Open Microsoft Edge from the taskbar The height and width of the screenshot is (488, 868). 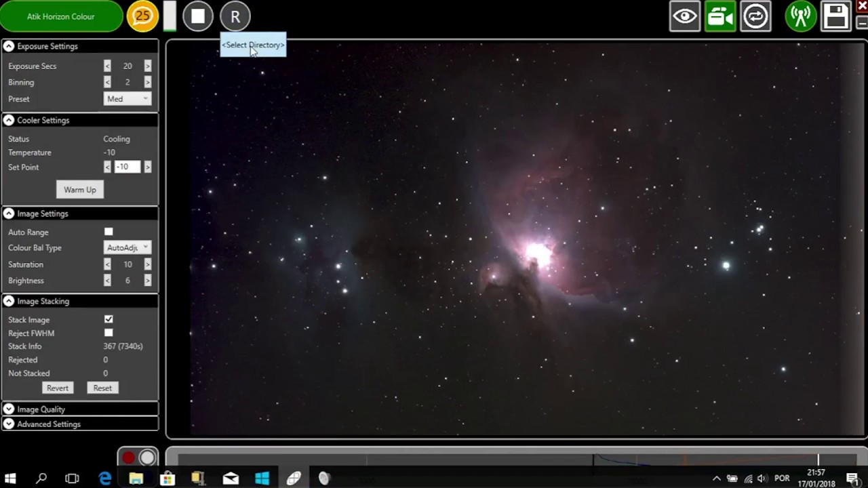click(105, 479)
